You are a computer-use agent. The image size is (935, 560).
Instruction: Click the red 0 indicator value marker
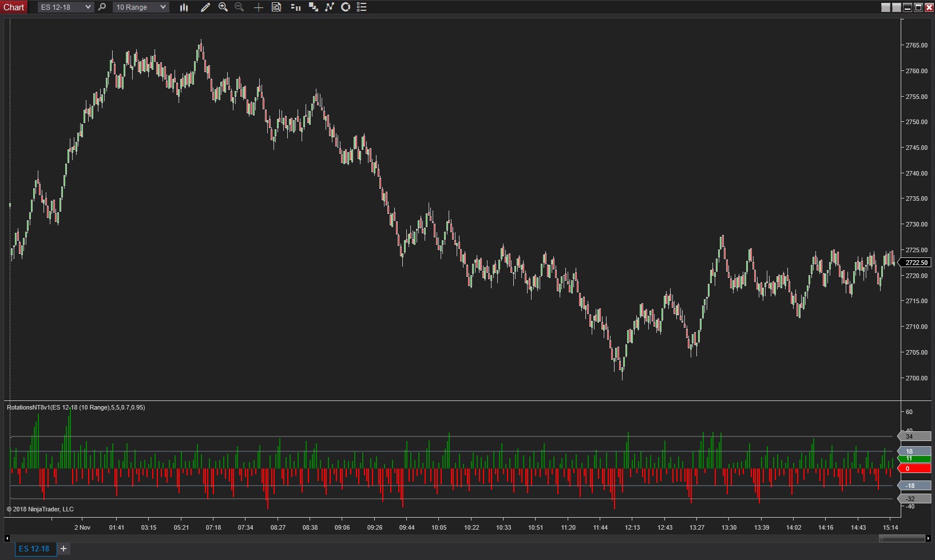[x=914, y=468]
